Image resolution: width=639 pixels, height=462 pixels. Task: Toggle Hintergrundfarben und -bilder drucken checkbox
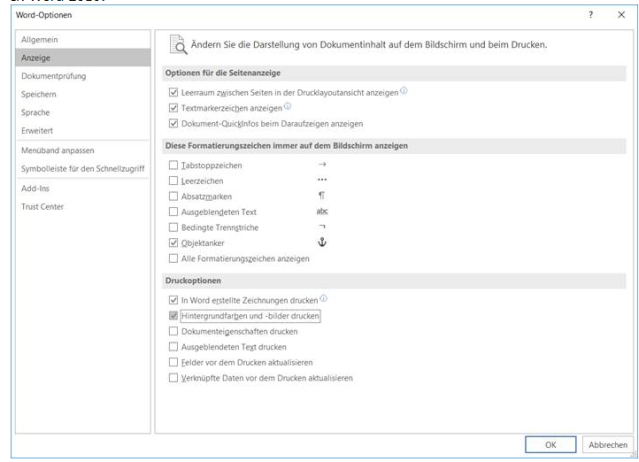(x=175, y=315)
